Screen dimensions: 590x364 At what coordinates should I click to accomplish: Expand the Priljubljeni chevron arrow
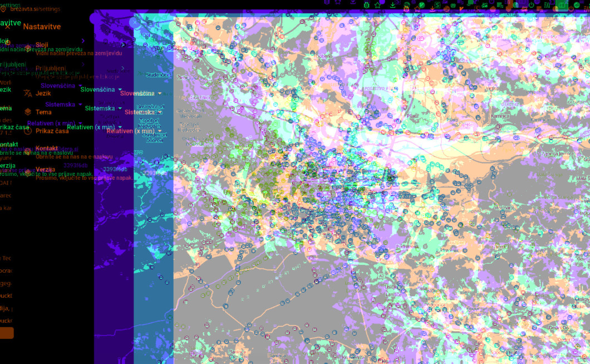pos(123,68)
